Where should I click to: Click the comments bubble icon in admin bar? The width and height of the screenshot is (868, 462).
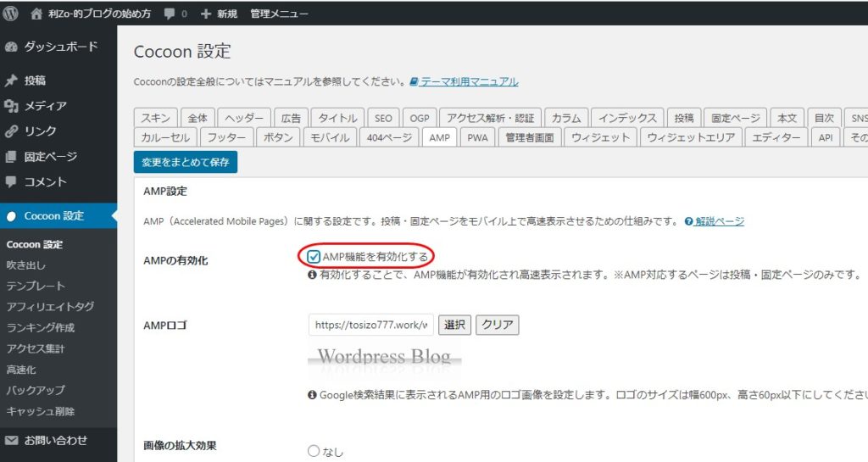pos(170,14)
